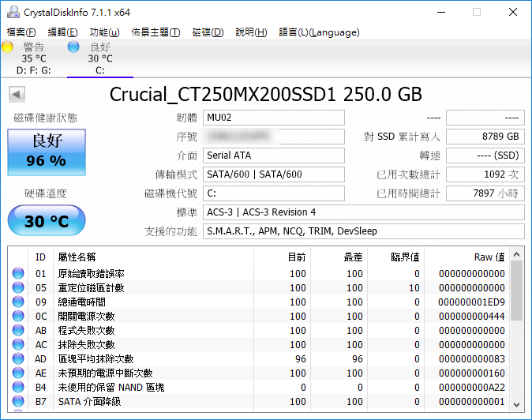Click the 目前 column header
The width and height of the screenshot is (532, 420).
[x=282, y=257]
